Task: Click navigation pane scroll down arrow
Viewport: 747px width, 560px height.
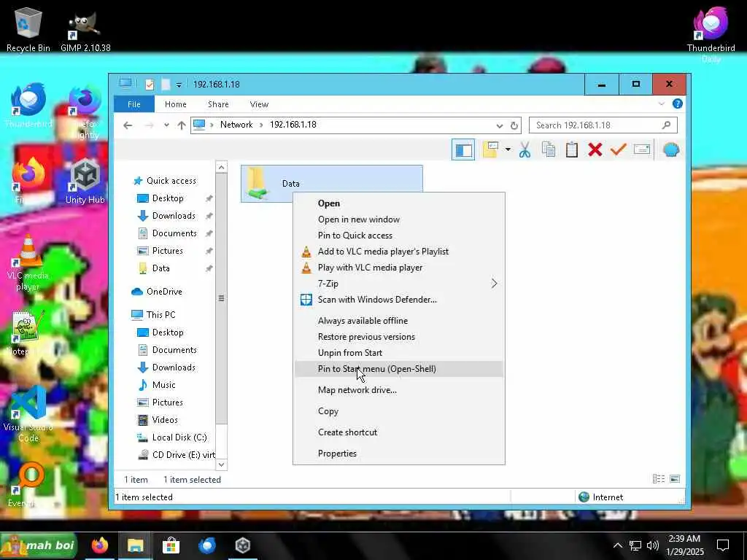Action: (x=221, y=464)
